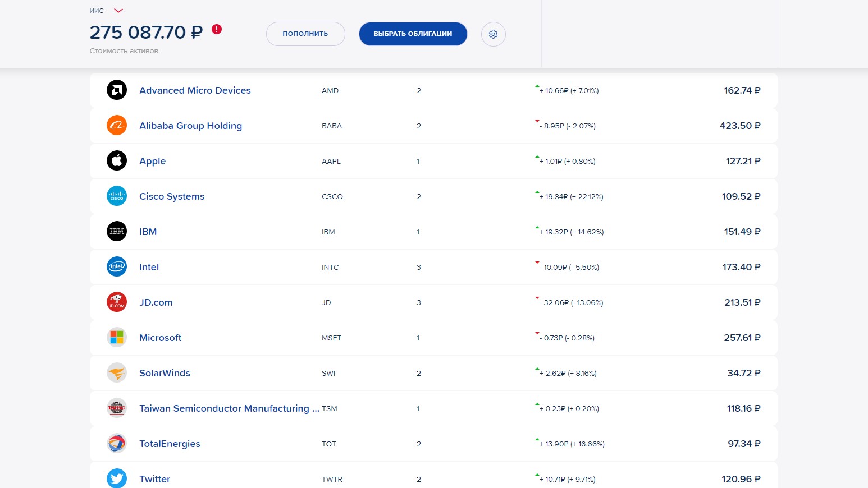Click the Twitter value 120.96 ₽
This screenshot has height=488, width=868.
point(741,479)
